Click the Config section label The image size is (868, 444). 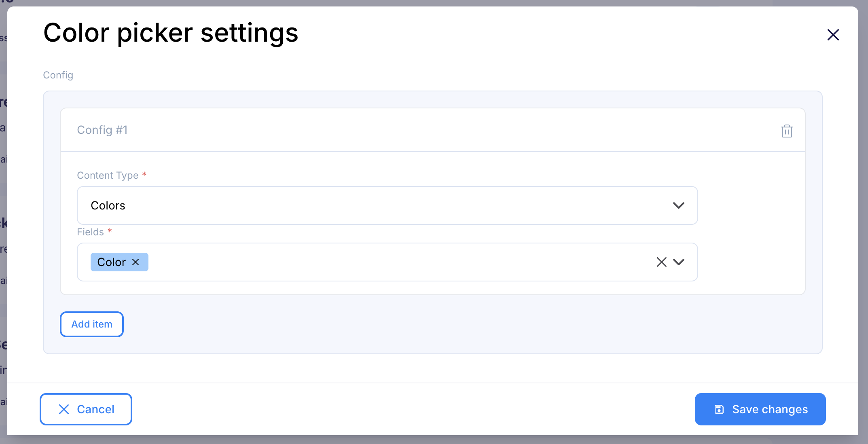58,75
